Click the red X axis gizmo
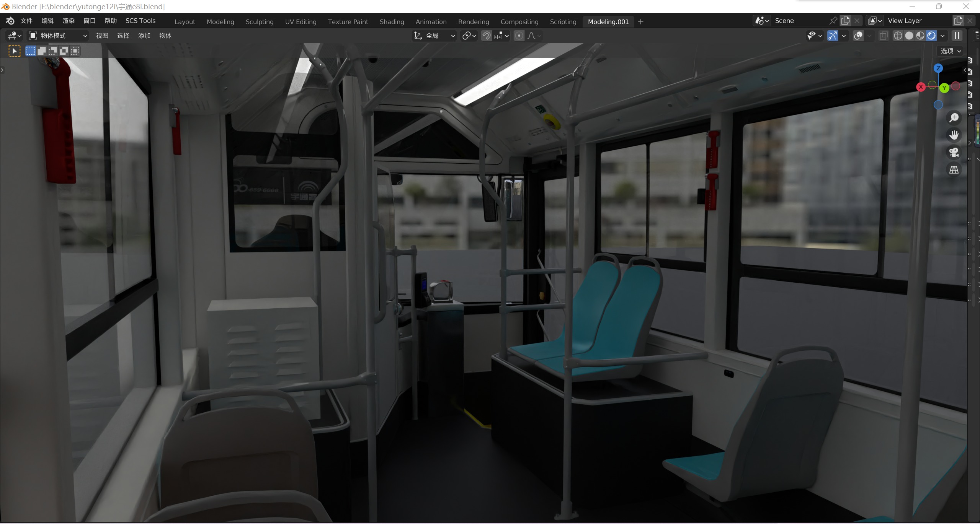The height and width of the screenshot is (524, 980). pos(921,87)
